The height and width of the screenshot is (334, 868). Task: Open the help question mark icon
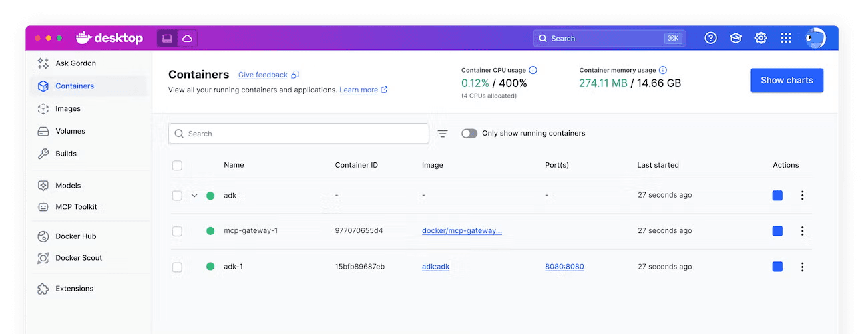[711, 39]
